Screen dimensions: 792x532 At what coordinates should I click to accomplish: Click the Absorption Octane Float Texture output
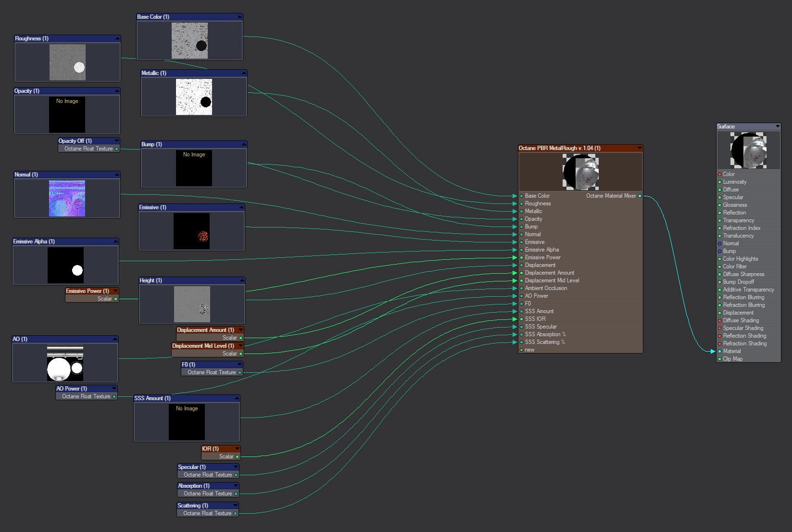pos(236,494)
